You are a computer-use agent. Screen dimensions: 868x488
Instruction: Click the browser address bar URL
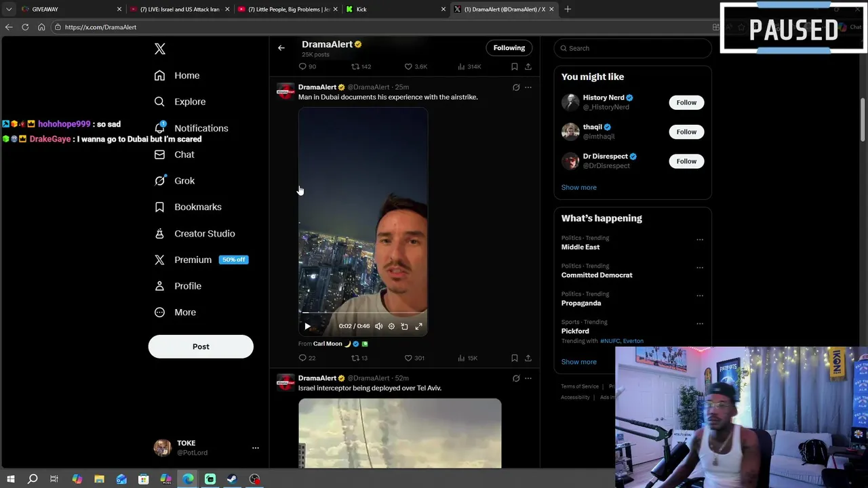(100, 27)
